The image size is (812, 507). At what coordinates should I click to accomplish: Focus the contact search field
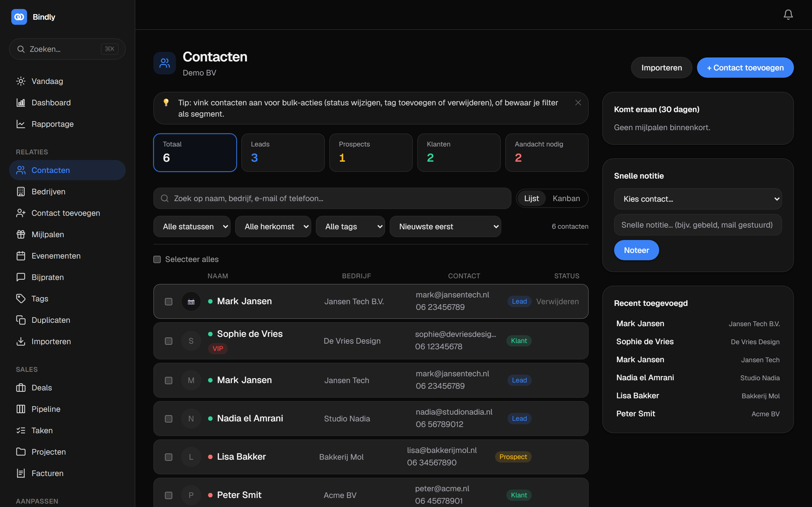tap(332, 199)
